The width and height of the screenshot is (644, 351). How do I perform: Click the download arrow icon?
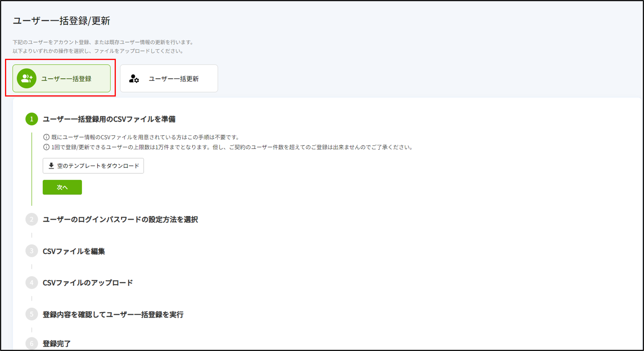[51, 166]
